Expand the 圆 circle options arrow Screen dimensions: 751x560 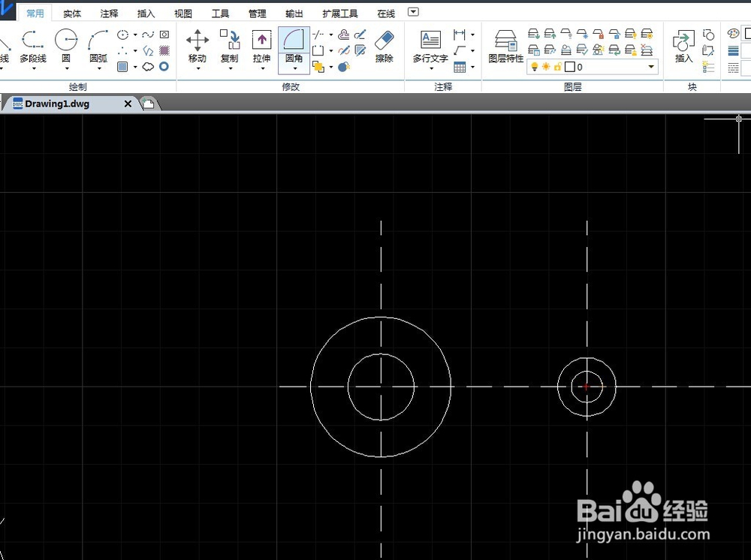click(67, 69)
